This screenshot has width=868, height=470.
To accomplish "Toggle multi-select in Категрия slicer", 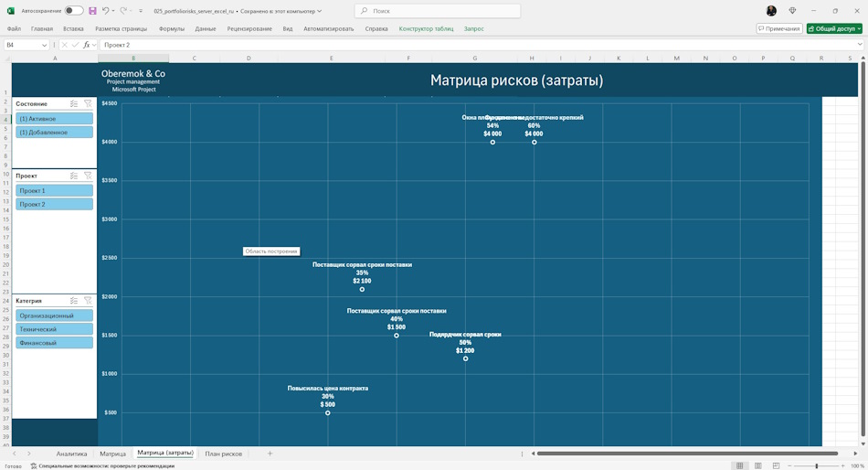I will click(74, 301).
